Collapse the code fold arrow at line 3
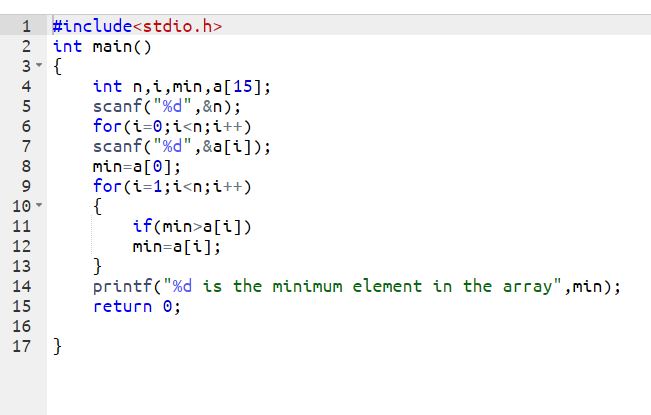The image size is (651, 415). click(39, 65)
